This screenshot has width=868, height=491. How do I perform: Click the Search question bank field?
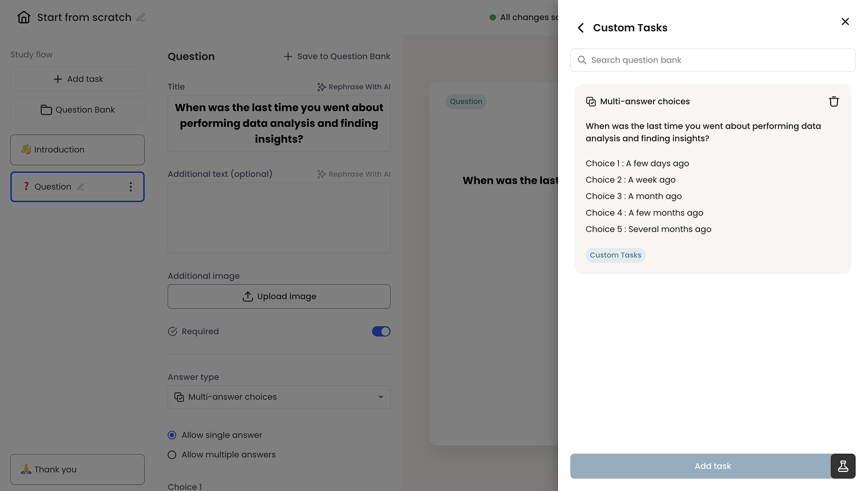click(712, 60)
